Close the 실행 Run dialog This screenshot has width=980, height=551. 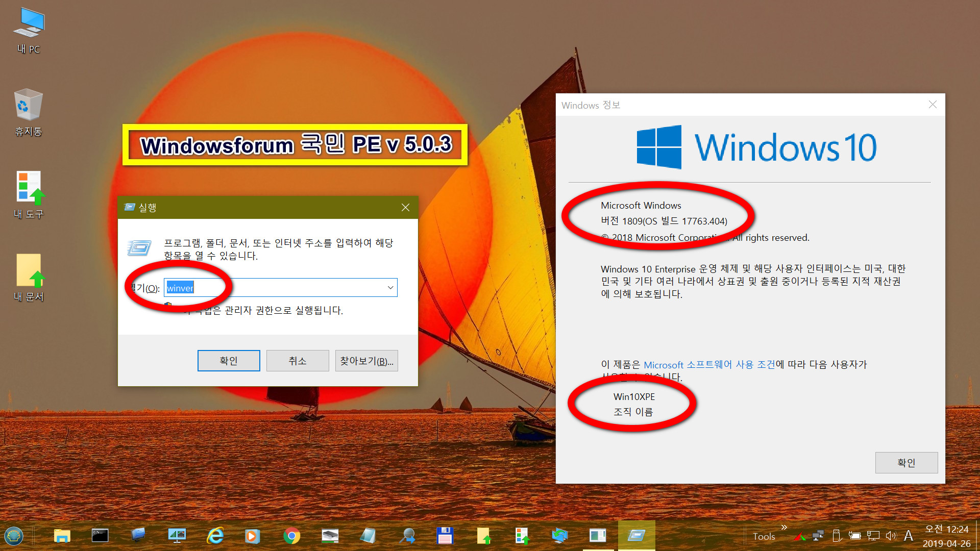(405, 207)
